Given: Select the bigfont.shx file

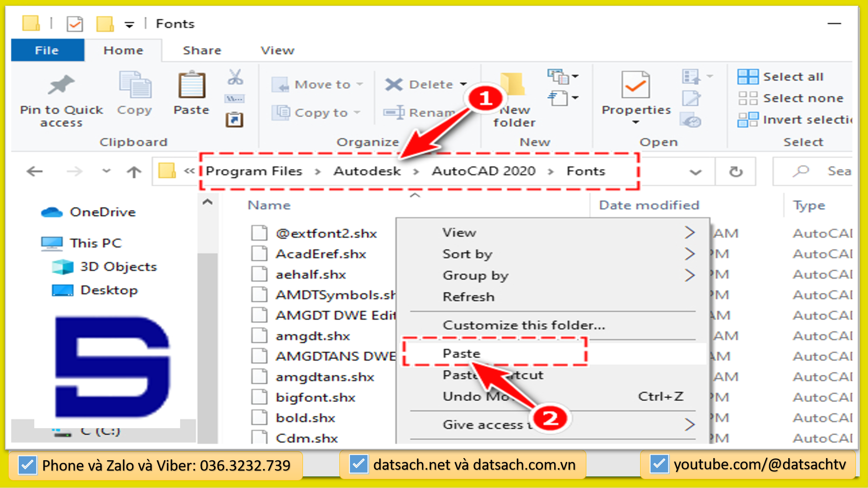Looking at the screenshot, I should coord(316,397).
